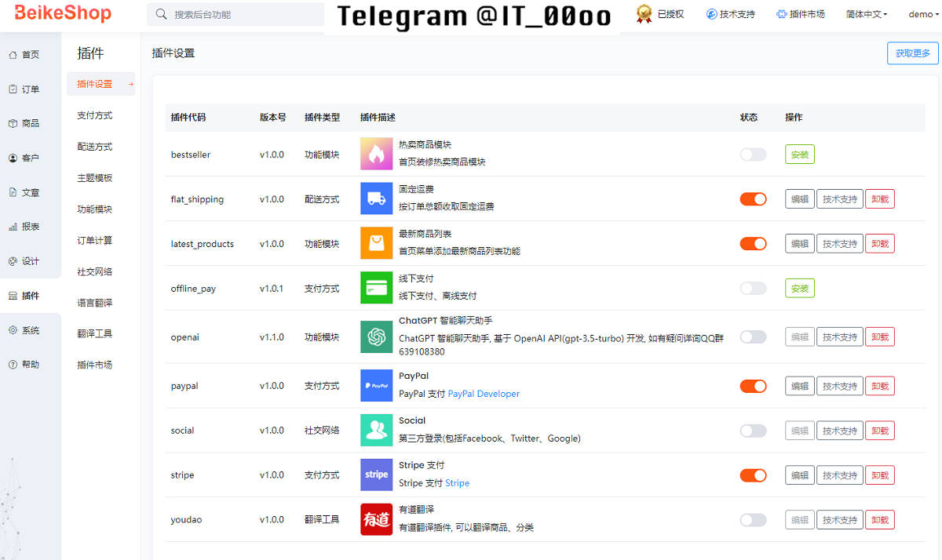Image resolution: width=942 pixels, height=560 pixels.
Task: Disable the latest_products status switch
Action: (753, 244)
